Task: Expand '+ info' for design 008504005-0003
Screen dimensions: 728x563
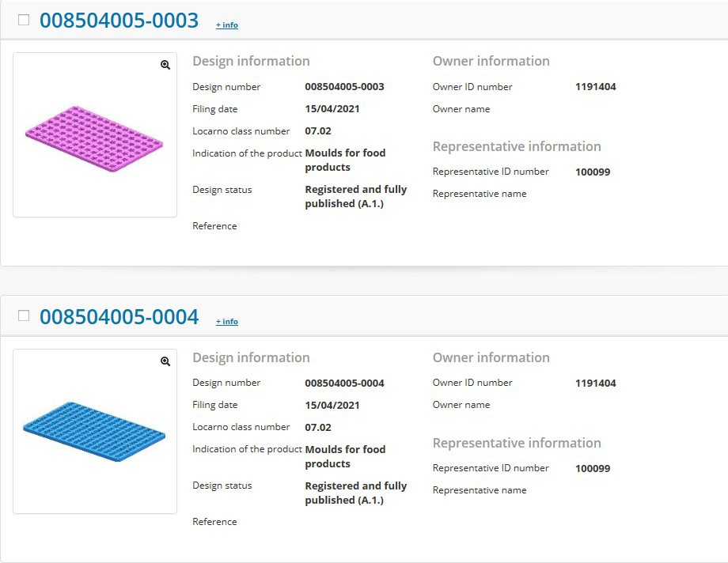Action: 227,25
